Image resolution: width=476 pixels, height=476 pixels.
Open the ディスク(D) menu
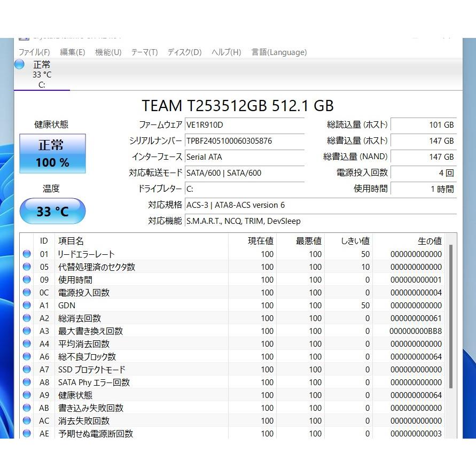184,52
